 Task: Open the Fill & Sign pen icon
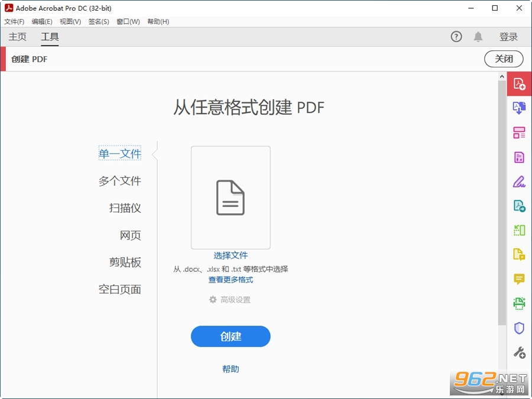click(519, 181)
